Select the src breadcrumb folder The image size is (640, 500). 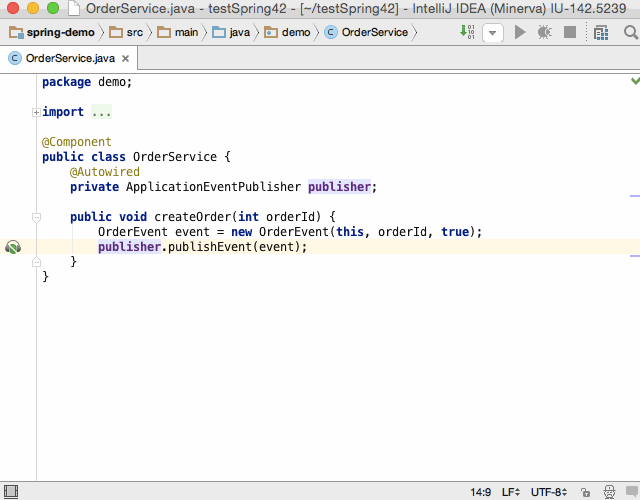click(x=126, y=32)
